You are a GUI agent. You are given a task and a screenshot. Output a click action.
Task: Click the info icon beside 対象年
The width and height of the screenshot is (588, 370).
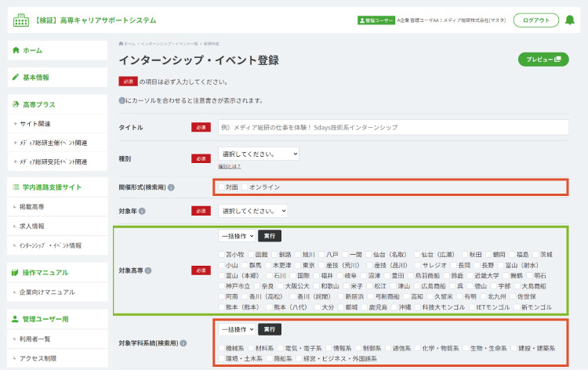[142, 211]
